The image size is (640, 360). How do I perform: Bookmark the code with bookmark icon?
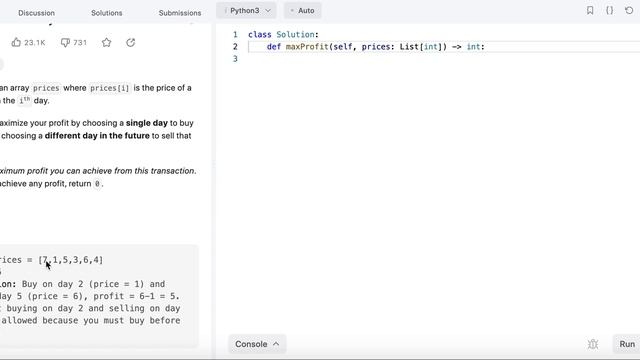(x=590, y=10)
